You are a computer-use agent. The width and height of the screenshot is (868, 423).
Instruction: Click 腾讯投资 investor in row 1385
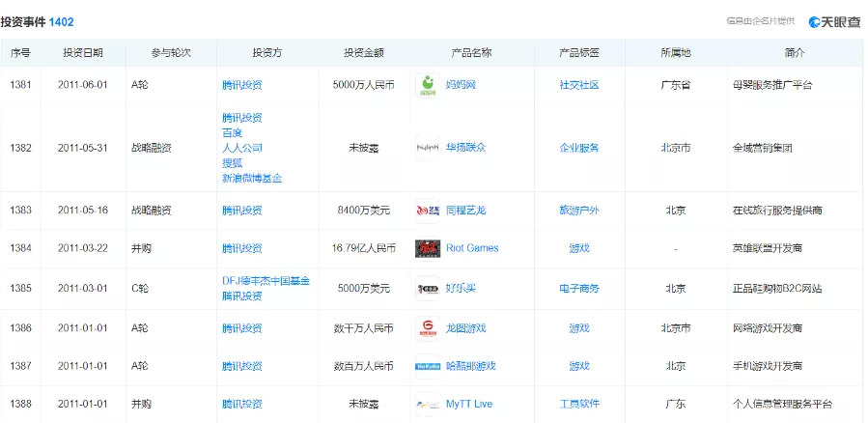point(242,296)
